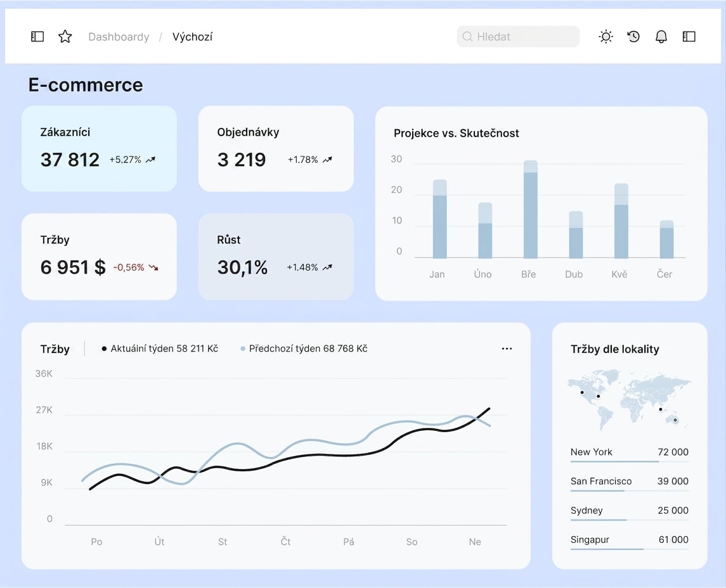726x588 pixels.
Task: Open the Tržby chart three-dot menu
Action: [x=507, y=349]
